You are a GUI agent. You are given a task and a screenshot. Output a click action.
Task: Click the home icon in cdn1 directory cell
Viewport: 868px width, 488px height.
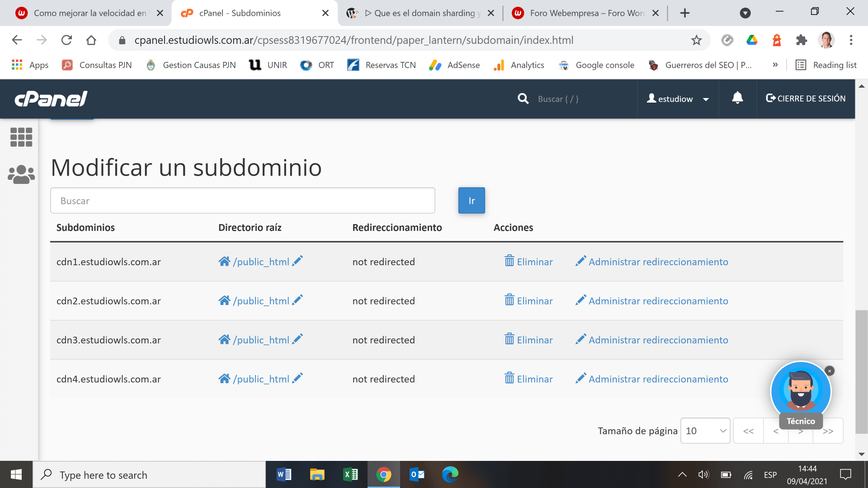pyautogui.click(x=224, y=261)
